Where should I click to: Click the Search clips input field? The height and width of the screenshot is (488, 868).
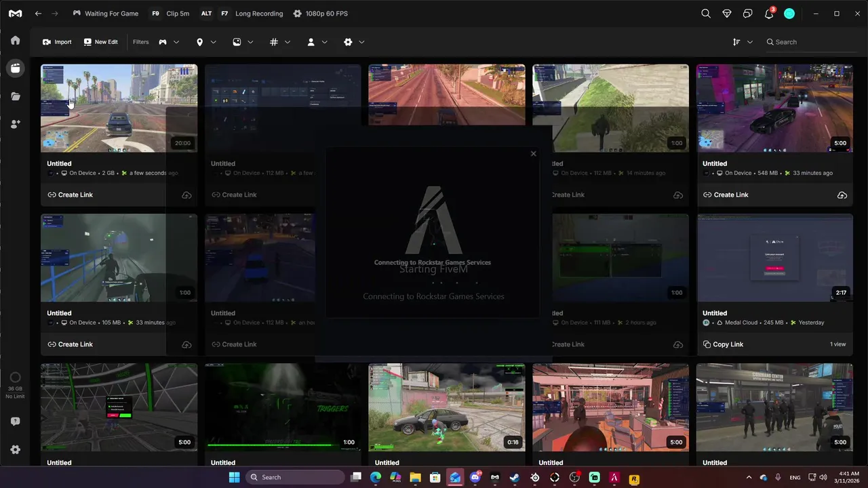810,42
